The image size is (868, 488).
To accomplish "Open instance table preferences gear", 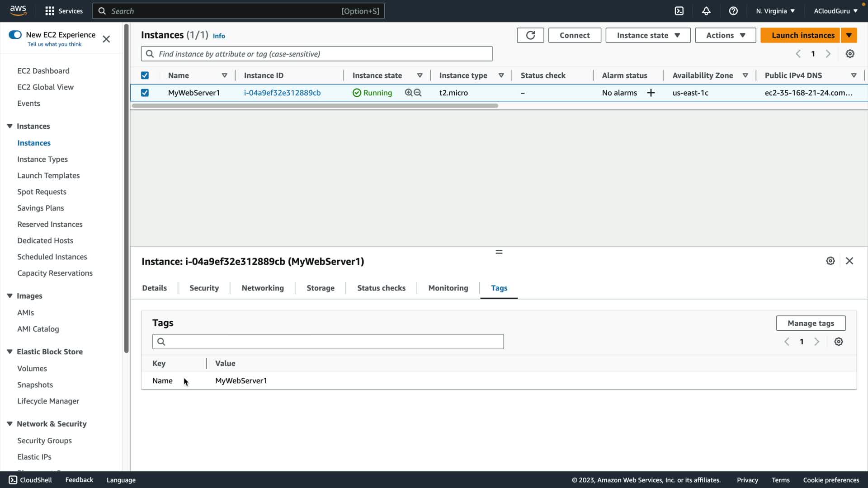I will [x=850, y=54].
